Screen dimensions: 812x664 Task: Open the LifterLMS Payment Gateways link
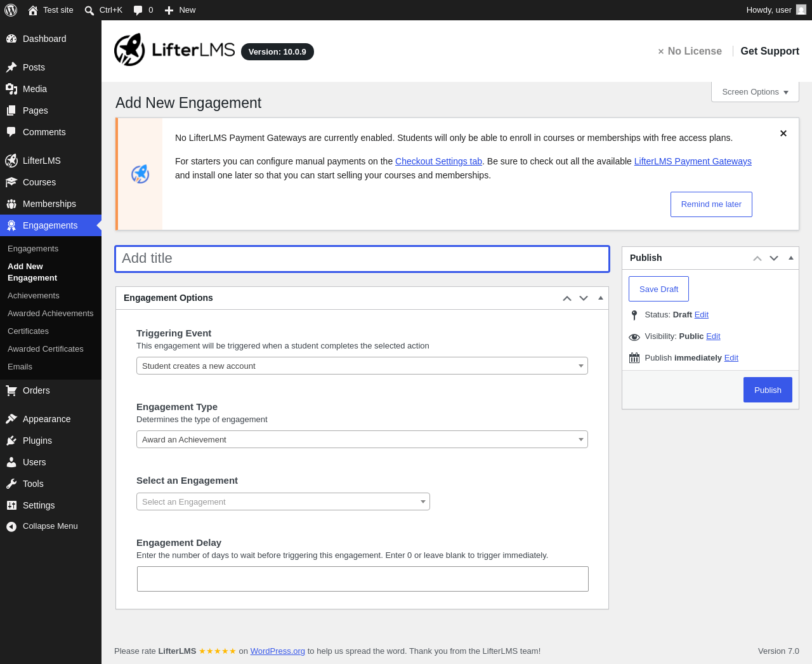tap(693, 161)
